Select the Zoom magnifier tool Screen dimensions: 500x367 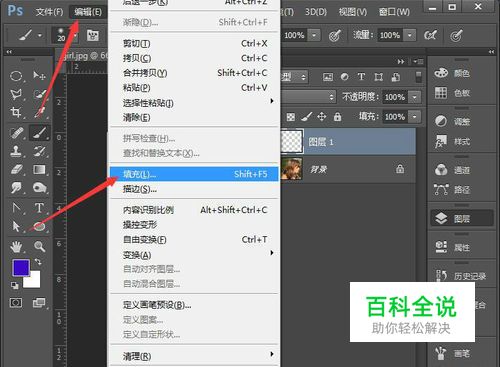39,247
